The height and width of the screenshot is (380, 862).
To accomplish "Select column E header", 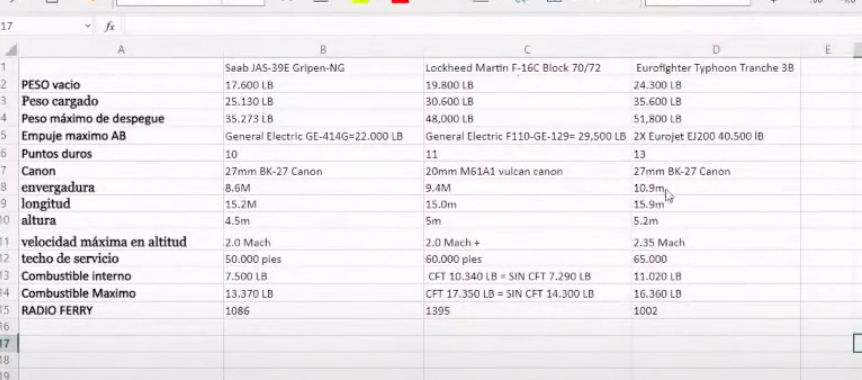I will click(x=827, y=50).
